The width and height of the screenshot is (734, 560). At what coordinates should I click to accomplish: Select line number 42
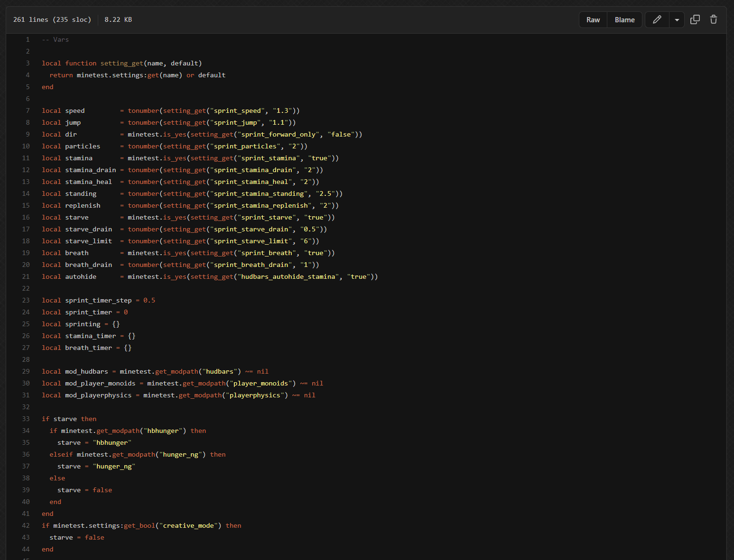coord(26,526)
